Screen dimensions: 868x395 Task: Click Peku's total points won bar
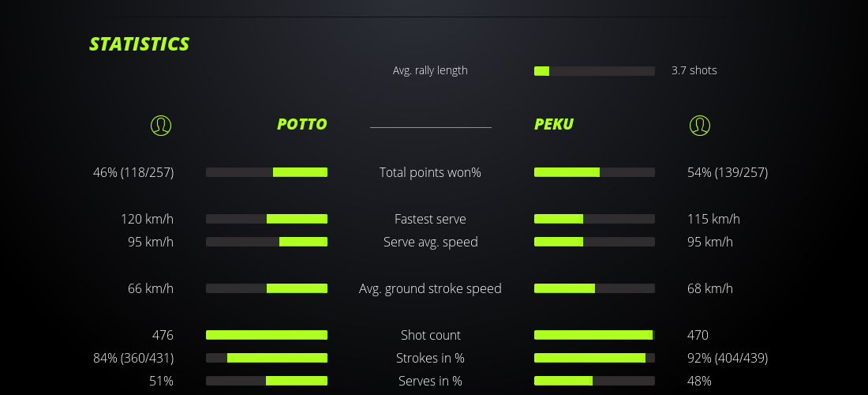pos(594,172)
